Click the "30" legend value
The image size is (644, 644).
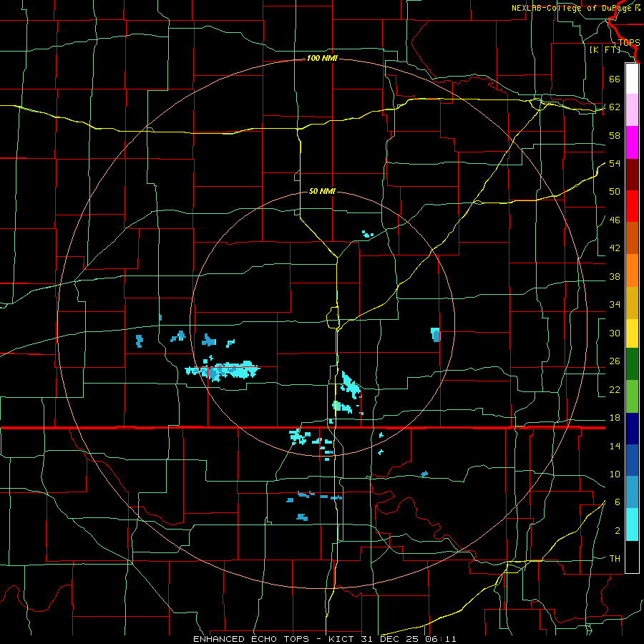coord(615,333)
